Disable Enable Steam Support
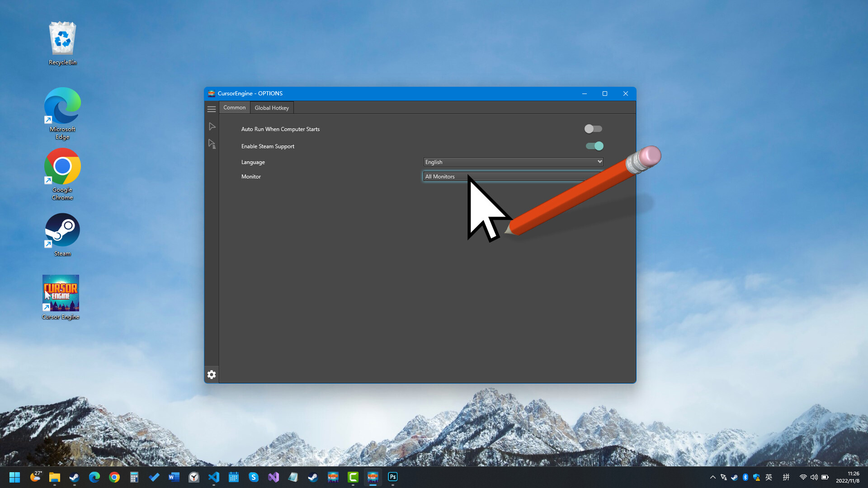 [595, 146]
